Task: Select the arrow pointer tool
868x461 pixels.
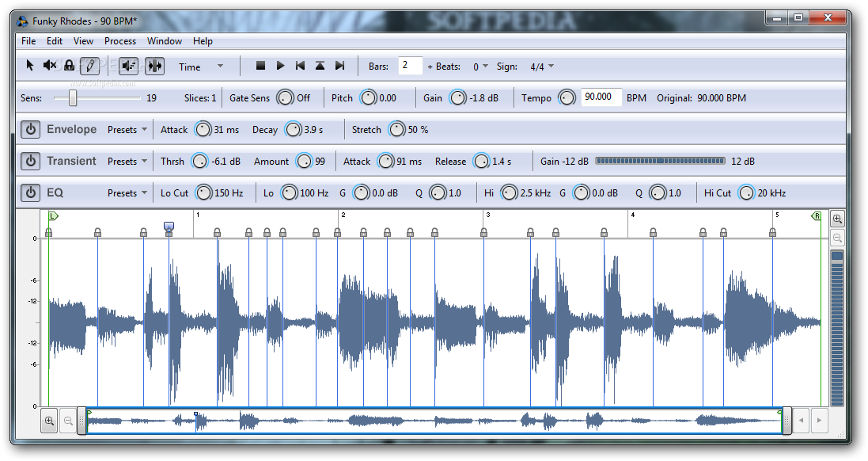Action: tap(30, 66)
